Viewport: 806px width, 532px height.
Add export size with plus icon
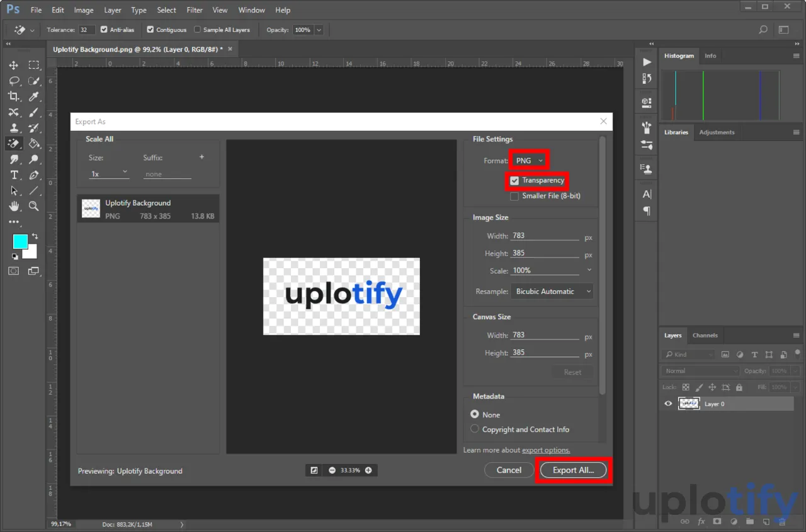click(x=201, y=157)
